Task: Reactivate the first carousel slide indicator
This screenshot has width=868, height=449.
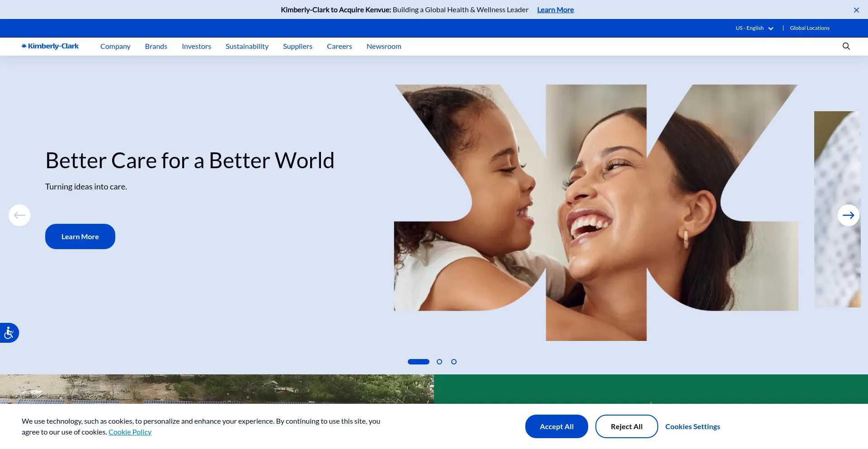Action: coord(418,361)
